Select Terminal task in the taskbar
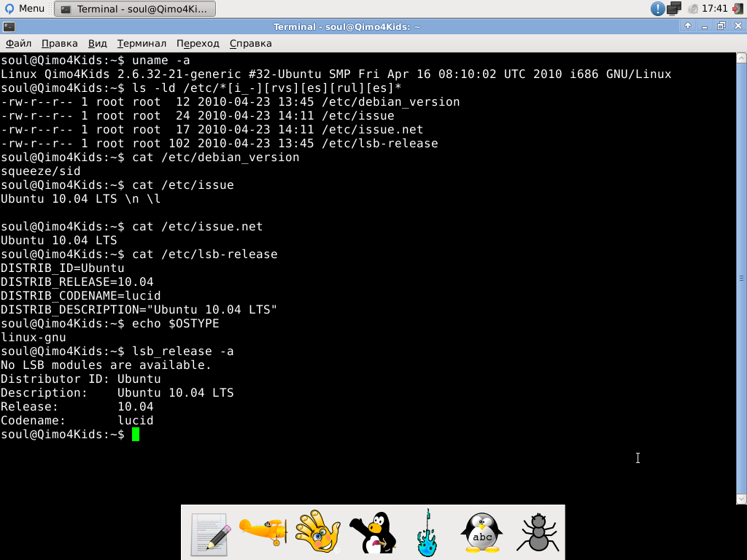 tap(135, 9)
